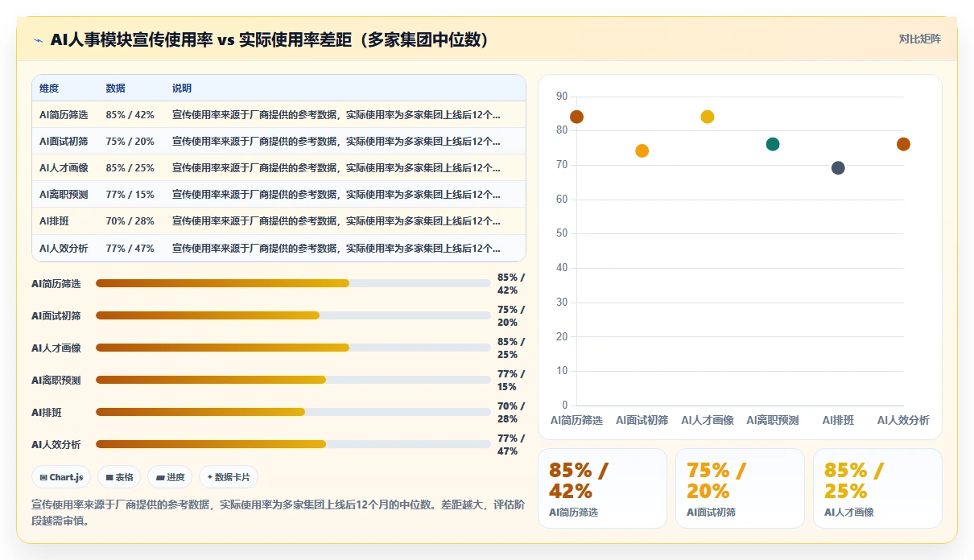Viewport: 974px width, 560px height.
Task: Select the 进度 tag chip
Action: 171,477
